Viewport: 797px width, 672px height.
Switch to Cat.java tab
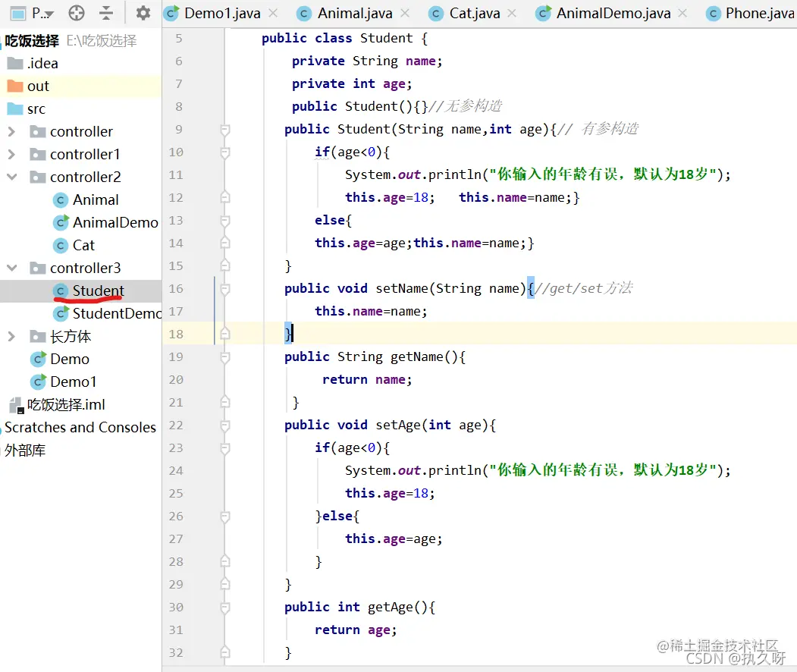click(474, 13)
